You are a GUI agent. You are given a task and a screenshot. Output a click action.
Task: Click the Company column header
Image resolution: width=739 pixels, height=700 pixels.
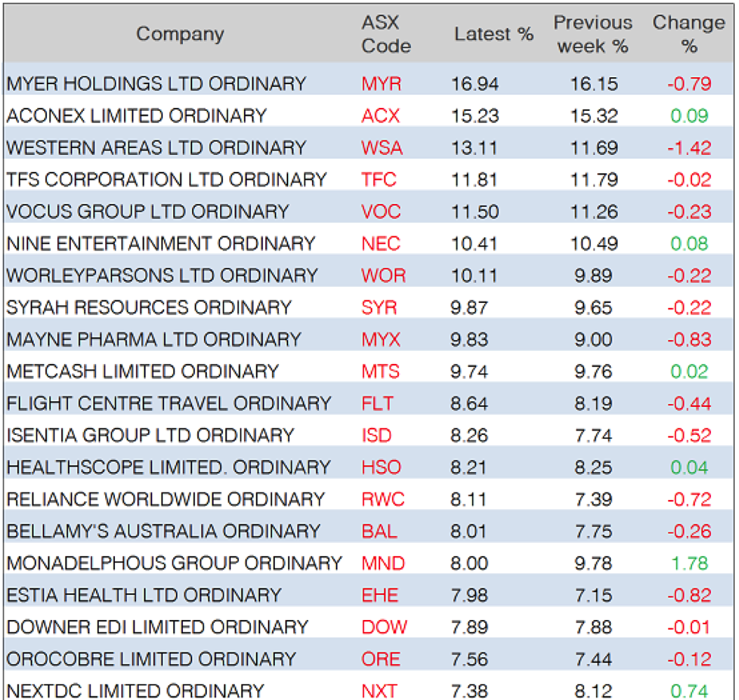tap(180, 34)
